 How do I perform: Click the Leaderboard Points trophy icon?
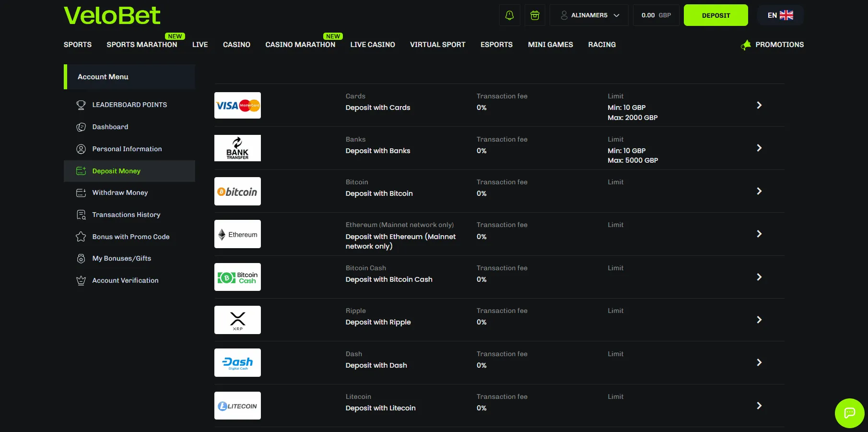(x=81, y=105)
